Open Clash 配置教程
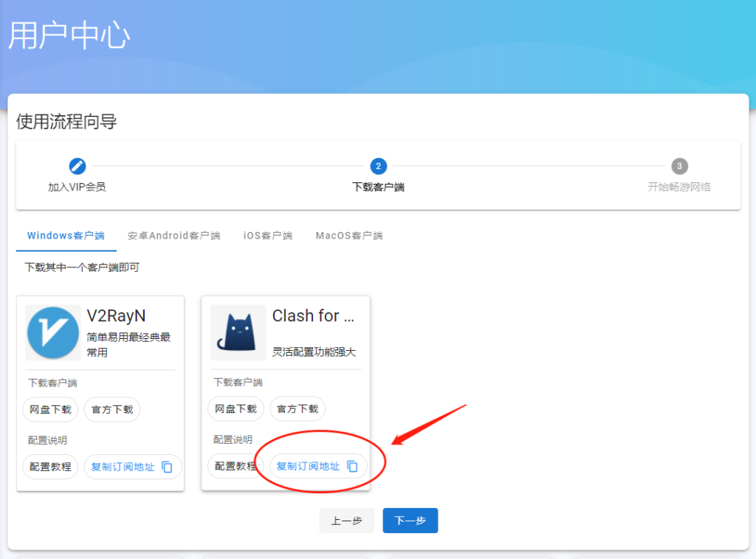This screenshot has height=559, width=756. click(x=236, y=467)
